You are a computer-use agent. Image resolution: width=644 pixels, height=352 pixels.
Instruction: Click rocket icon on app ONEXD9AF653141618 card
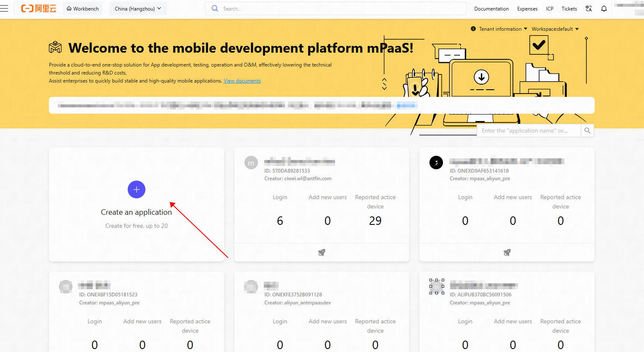pyautogui.click(x=507, y=253)
